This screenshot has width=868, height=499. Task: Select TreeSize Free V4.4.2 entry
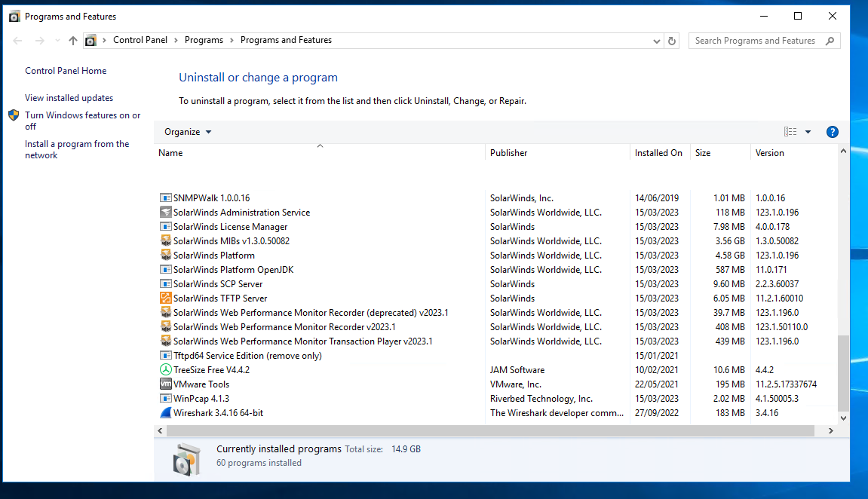coord(496,370)
